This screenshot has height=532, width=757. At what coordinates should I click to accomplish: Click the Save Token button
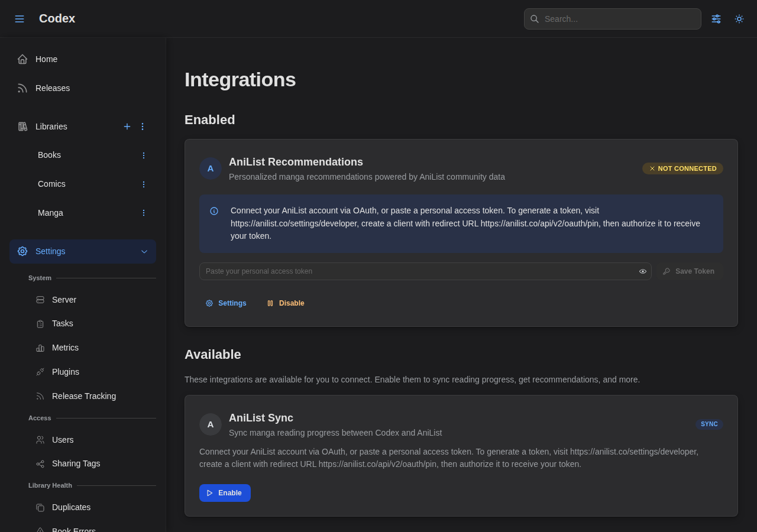point(689,271)
